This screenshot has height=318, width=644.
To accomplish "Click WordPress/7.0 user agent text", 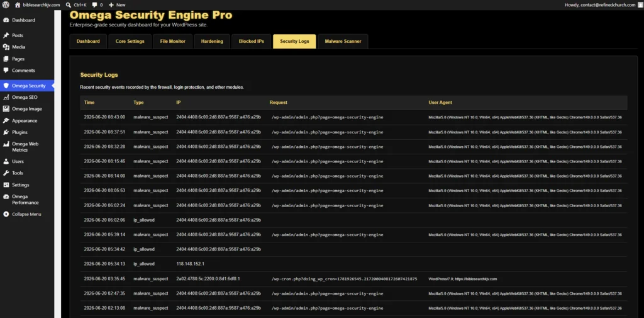I will [x=462, y=279].
